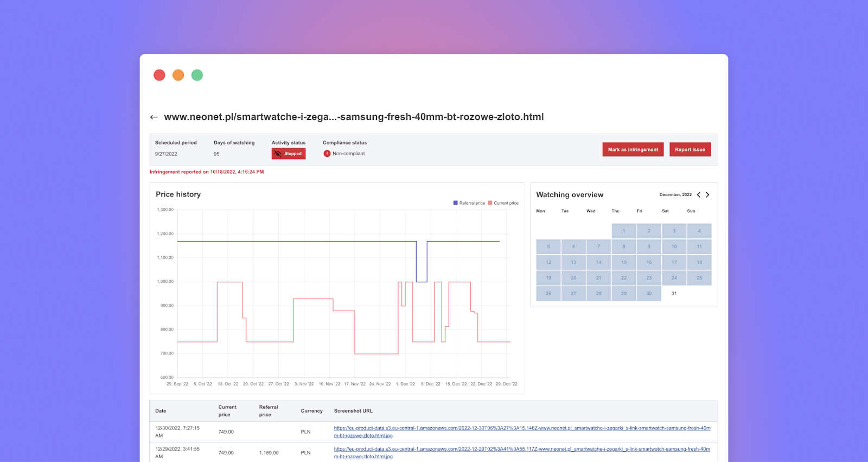Click the 95 days of watching value

point(216,154)
